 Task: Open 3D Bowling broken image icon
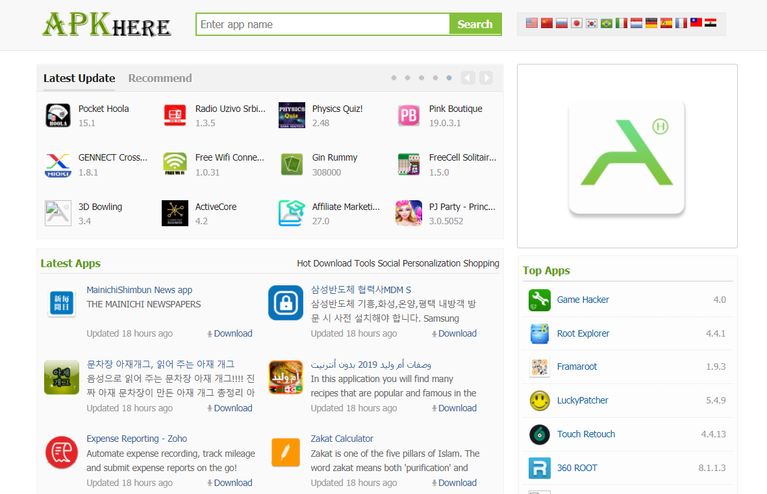coord(58,213)
